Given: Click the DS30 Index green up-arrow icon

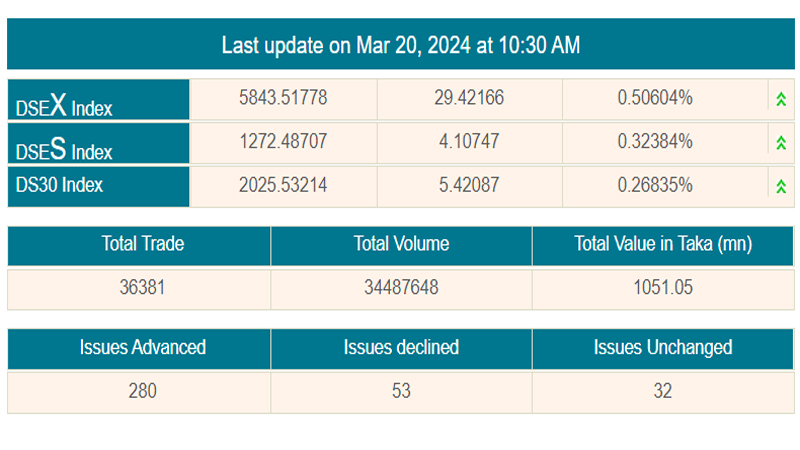Looking at the screenshot, I should [x=780, y=185].
